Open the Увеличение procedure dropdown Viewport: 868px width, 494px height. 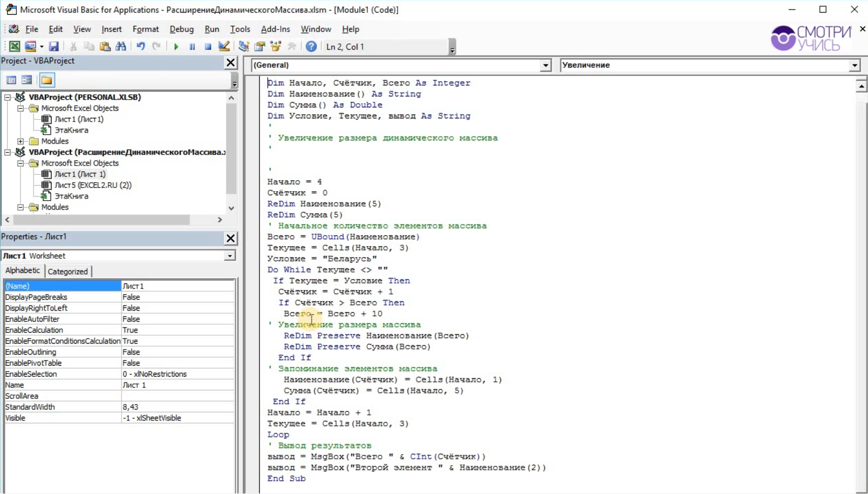(x=855, y=65)
